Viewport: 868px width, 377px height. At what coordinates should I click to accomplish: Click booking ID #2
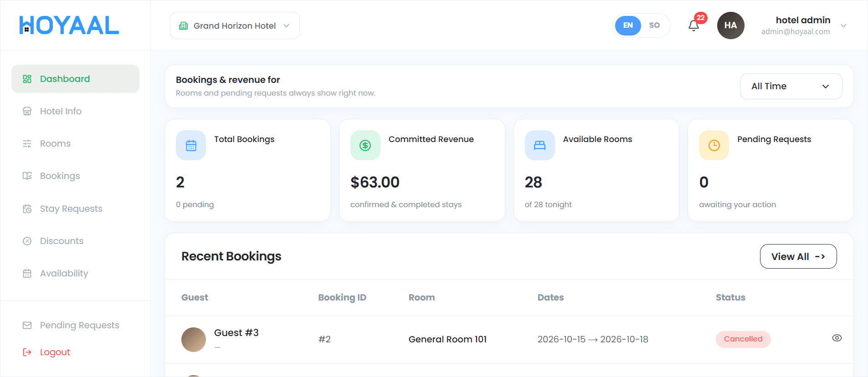coord(324,339)
